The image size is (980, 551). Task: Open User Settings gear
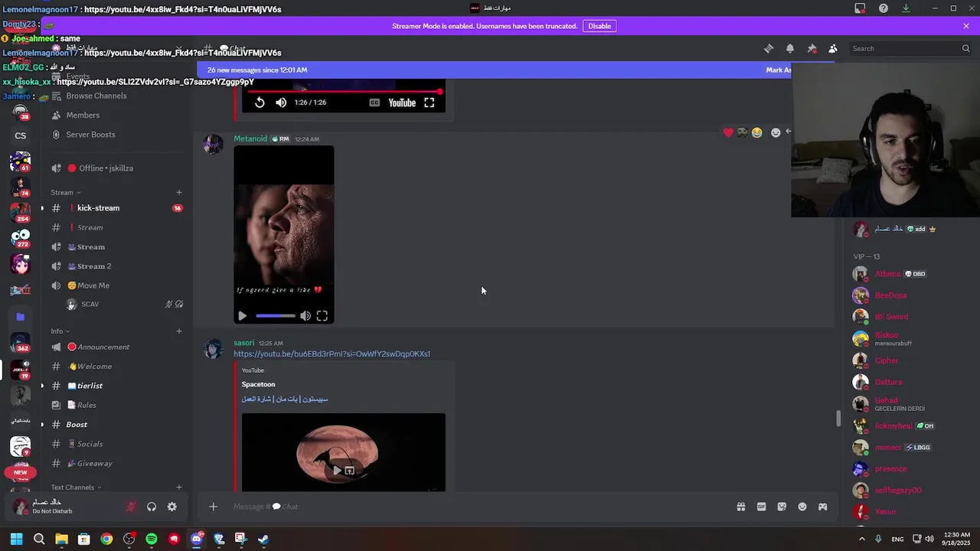[172, 507]
